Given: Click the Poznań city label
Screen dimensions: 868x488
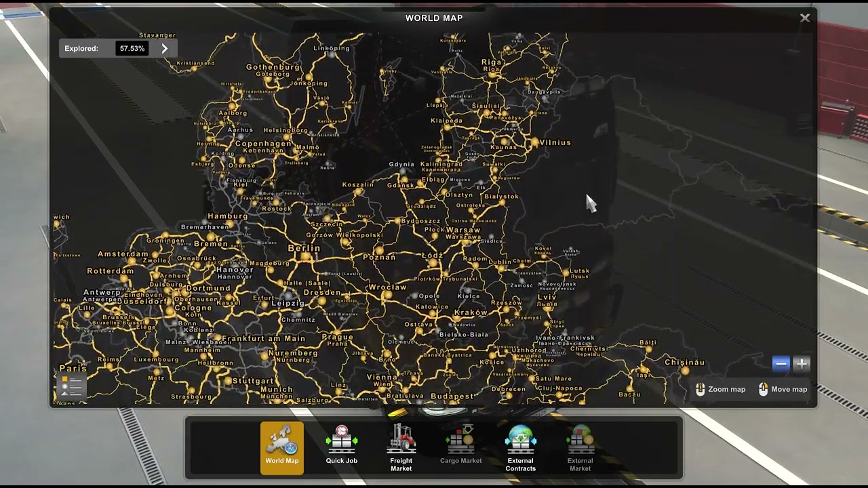Looking at the screenshot, I should (x=379, y=257).
